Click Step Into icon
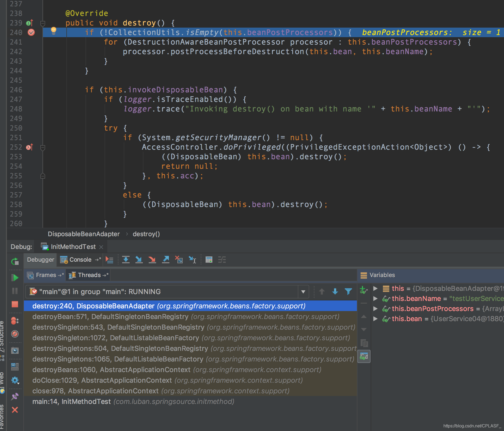 point(139,260)
